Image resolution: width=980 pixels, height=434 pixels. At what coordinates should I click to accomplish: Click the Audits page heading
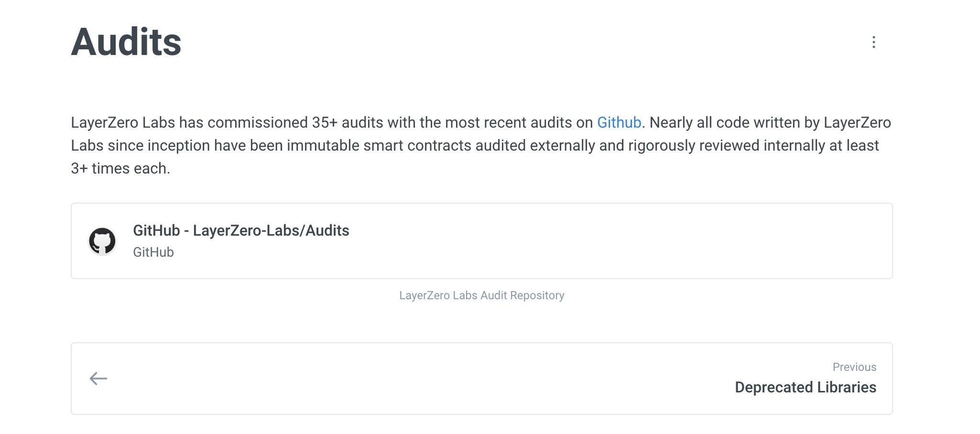[x=126, y=42]
